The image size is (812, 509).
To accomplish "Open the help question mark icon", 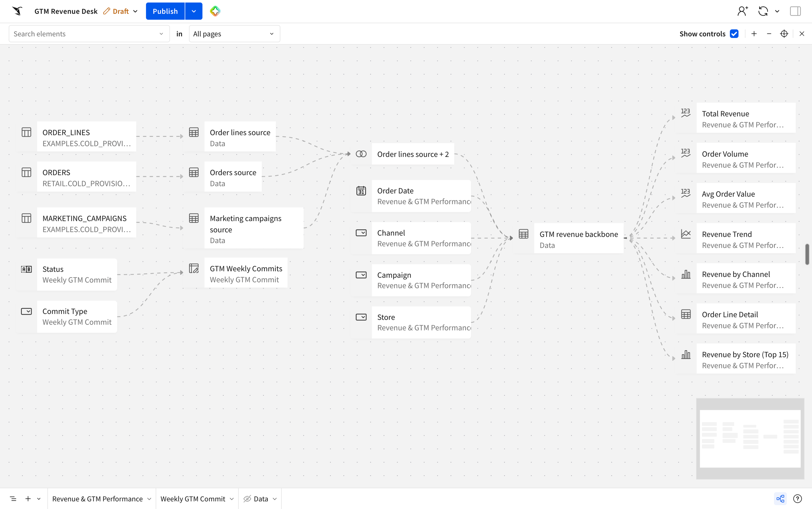I will (797, 499).
